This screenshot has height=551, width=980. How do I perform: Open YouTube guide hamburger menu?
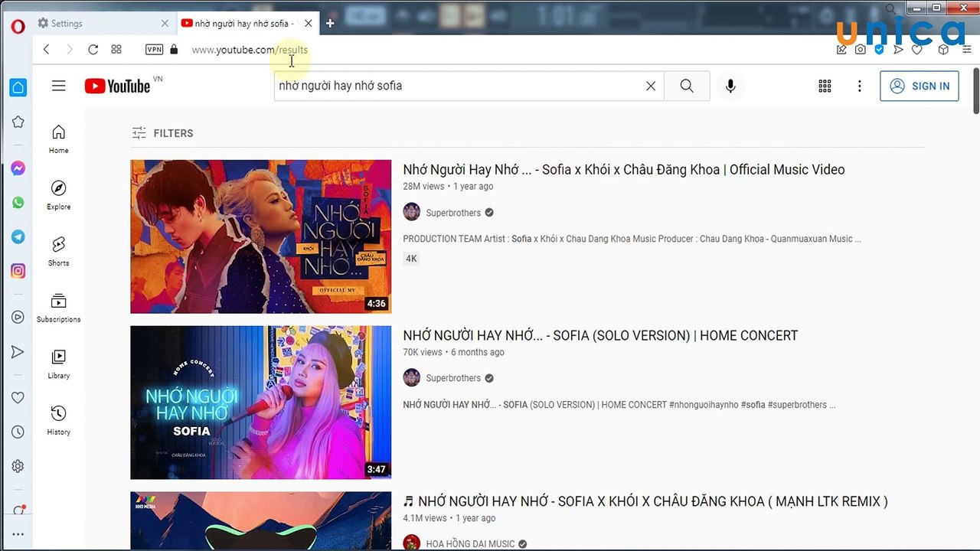(x=59, y=86)
